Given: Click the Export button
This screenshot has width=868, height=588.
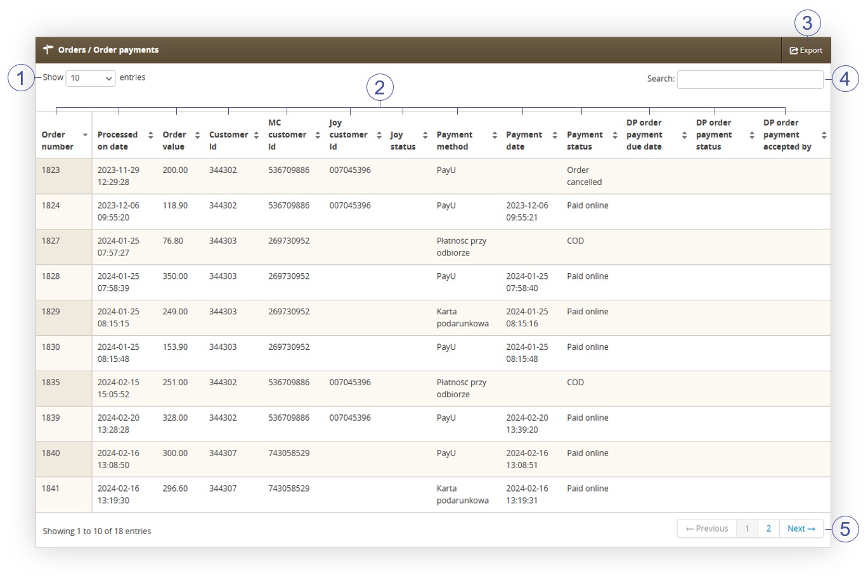Looking at the screenshot, I should [806, 50].
